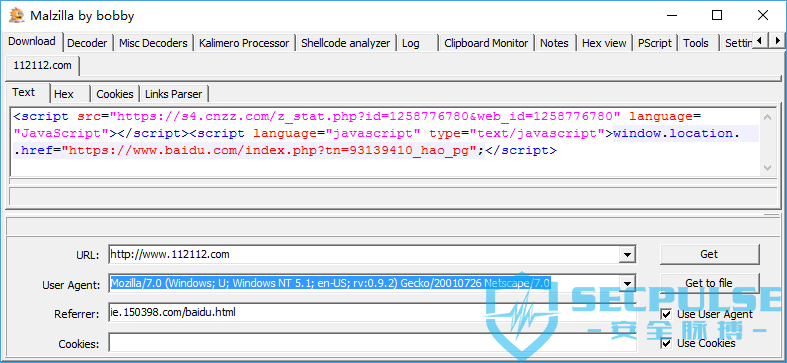Open the Clipboard Monitor tab
This screenshot has width=787, height=363.
point(486,43)
